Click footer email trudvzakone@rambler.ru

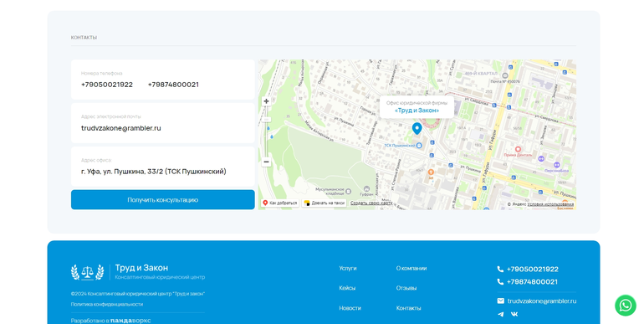[542, 301]
